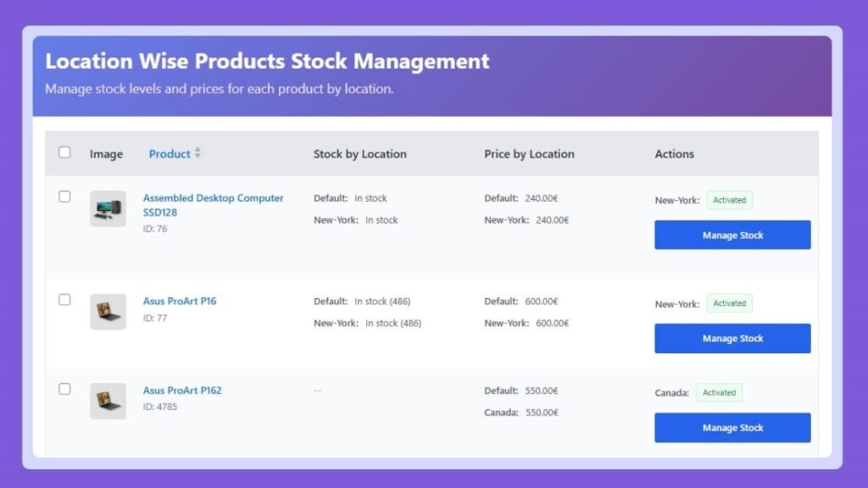Viewport: 868px width, 488px height.
Task: Click the Asus ProArt P16 laptop thumbnail
Action: point(108,312)
